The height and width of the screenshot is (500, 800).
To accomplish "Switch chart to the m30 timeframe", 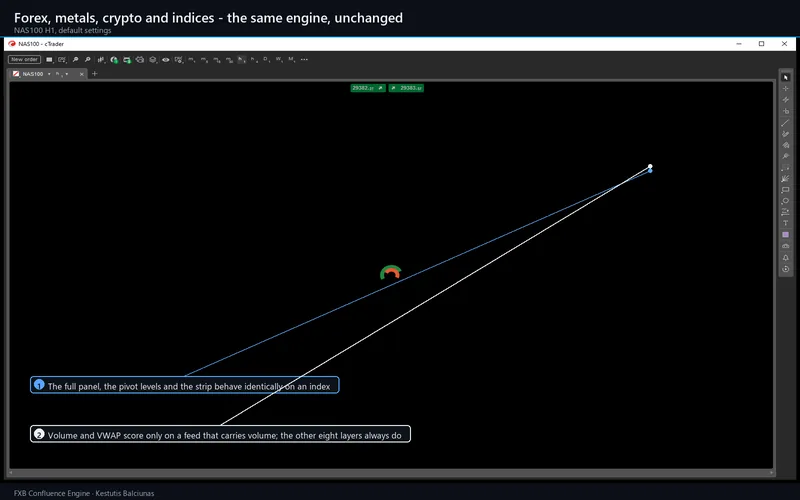I will [229, 60].
